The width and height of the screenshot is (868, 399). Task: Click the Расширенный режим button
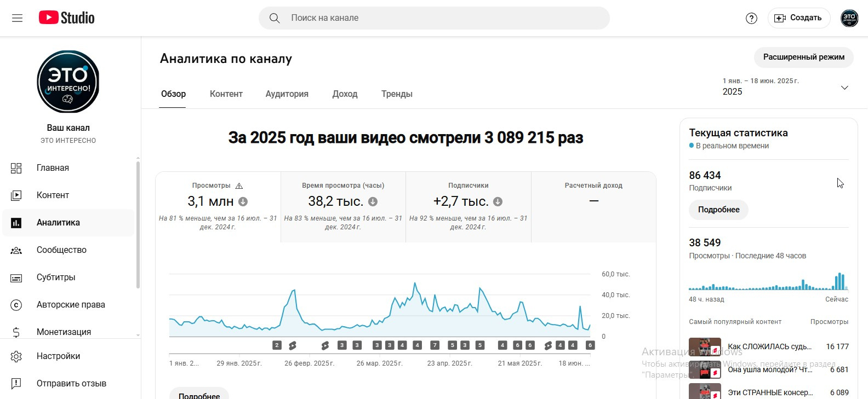804,57
